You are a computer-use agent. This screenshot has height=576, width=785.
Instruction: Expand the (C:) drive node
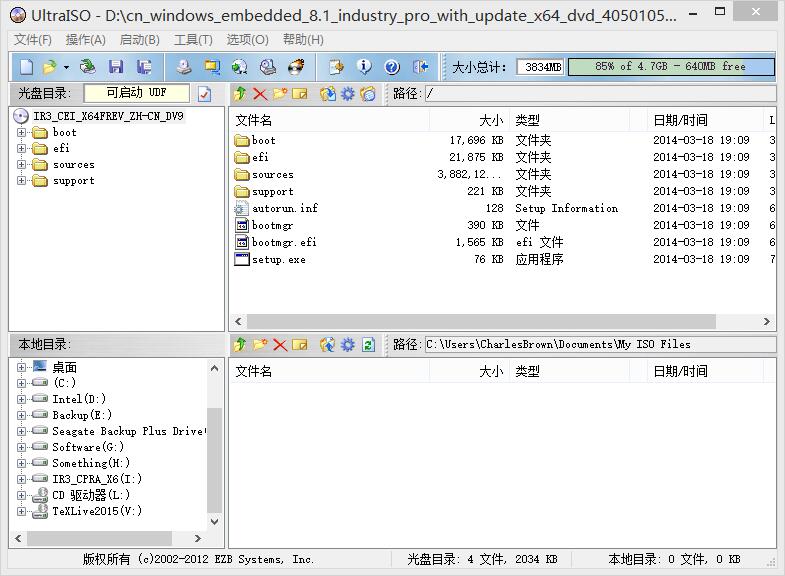pos(21,383)
